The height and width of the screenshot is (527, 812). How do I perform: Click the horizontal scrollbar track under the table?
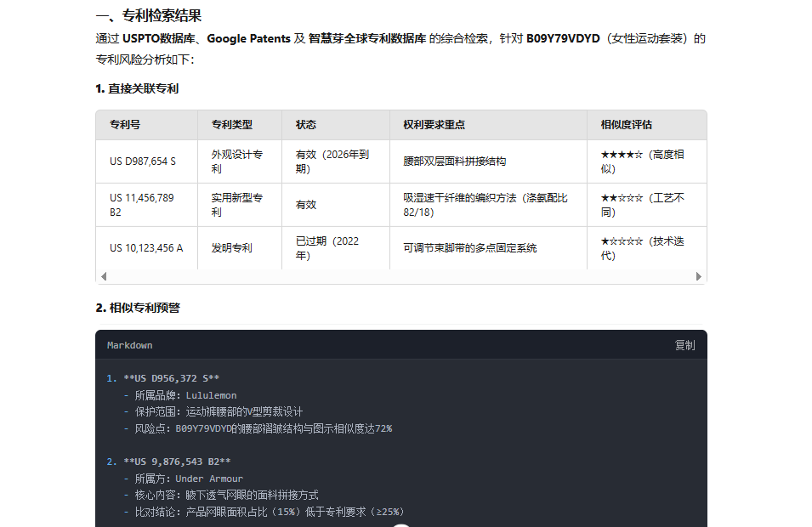(x=400, y=276)
